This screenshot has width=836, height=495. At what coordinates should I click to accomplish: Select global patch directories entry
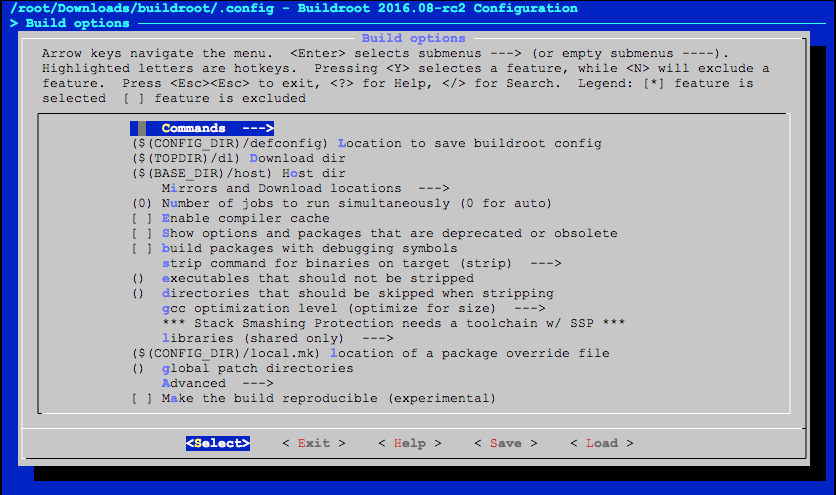243,368
